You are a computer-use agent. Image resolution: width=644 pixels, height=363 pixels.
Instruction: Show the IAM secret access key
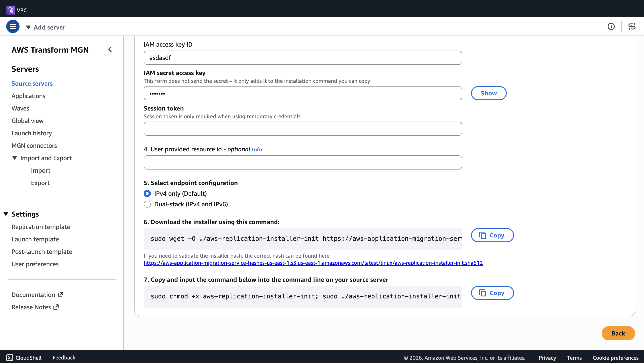pos(489,93)
